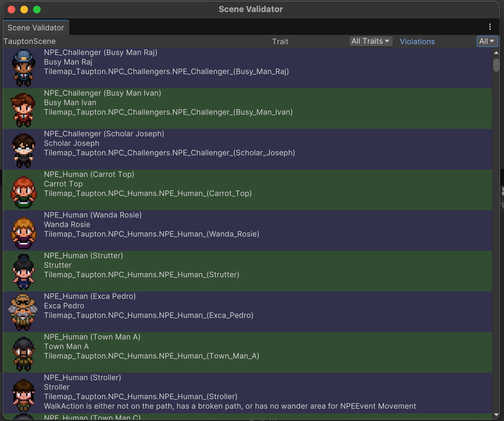Viewport: 504px width, 421px height.
Task: Click the Tilemap path for Busy_Man_Ivan
Action: pos(169,112)
